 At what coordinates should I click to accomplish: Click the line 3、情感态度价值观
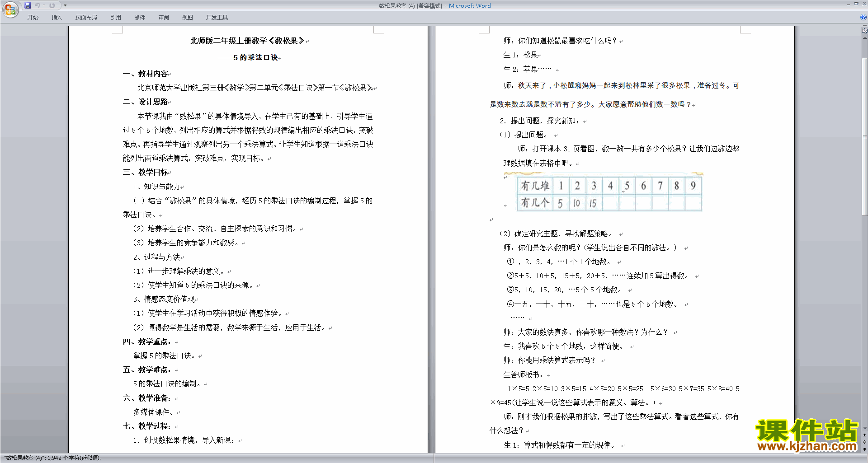(164, 299)
